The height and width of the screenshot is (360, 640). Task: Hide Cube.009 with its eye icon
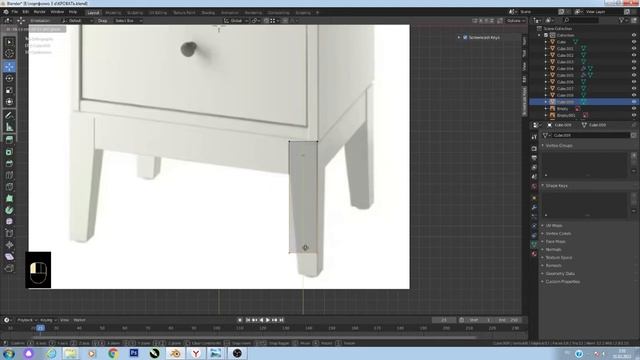point(634,102)
